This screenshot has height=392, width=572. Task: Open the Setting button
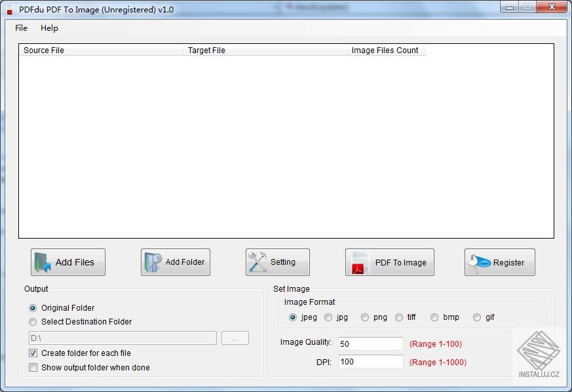[x=278, y=262]
